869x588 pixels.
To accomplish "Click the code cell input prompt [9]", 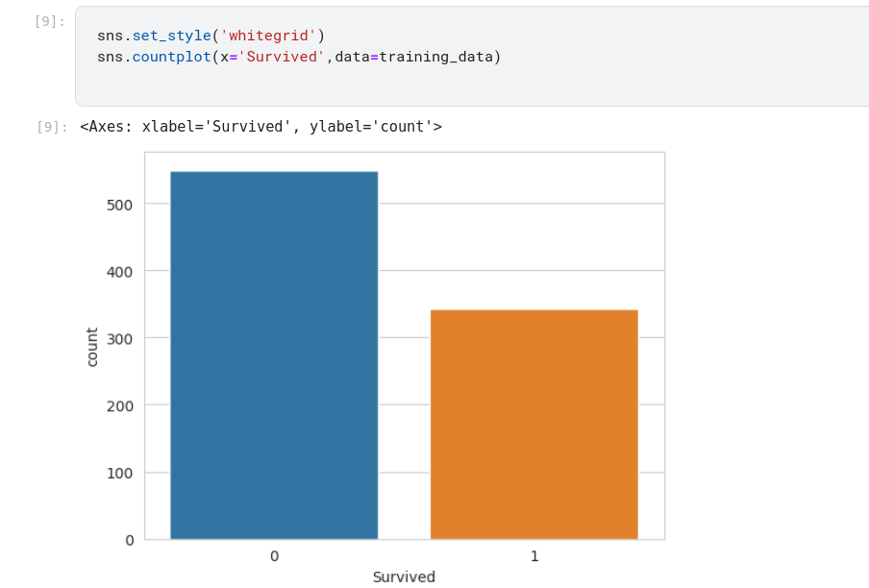I will 49,21.
